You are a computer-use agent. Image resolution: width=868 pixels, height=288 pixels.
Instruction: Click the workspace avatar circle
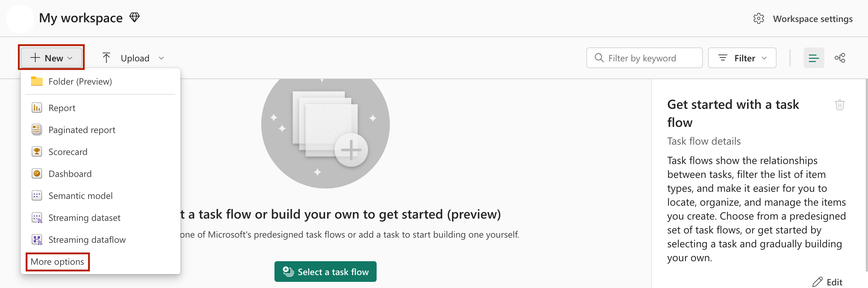(20, 19)
